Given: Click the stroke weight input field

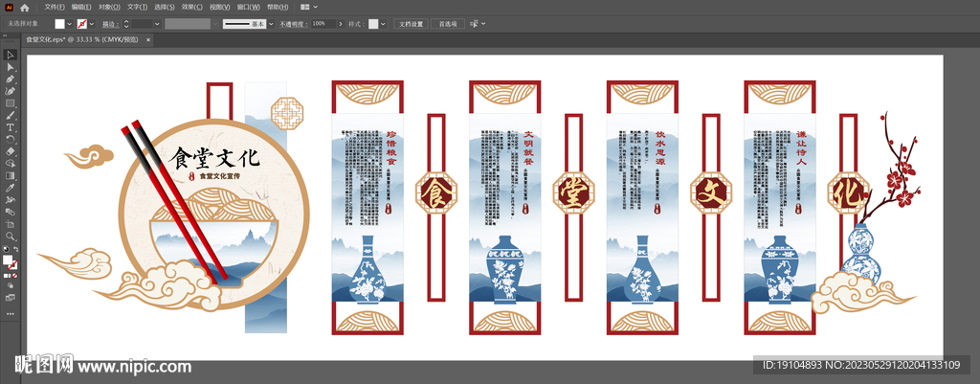Looking at the screenshot, I should [142, 24].
